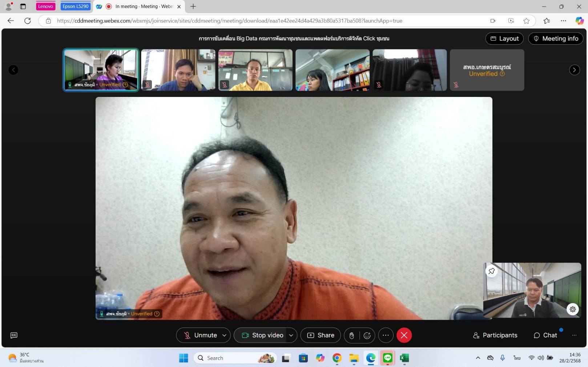The image size is (588, 367).
Task: Unpin the self-view video
Action: [491, 271]
